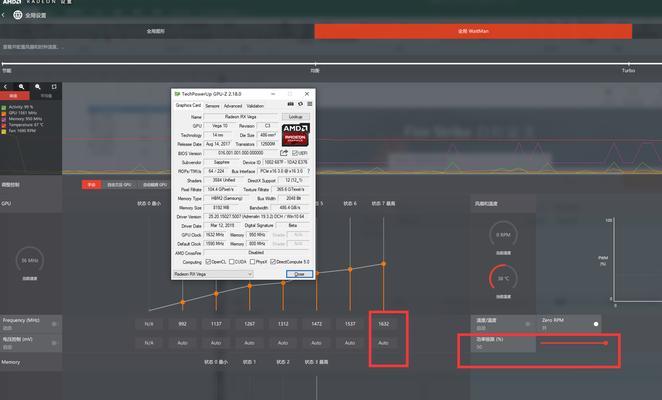Click the state 6 orange curve handle
Viewport: 662px width, 400px height.
350,269
